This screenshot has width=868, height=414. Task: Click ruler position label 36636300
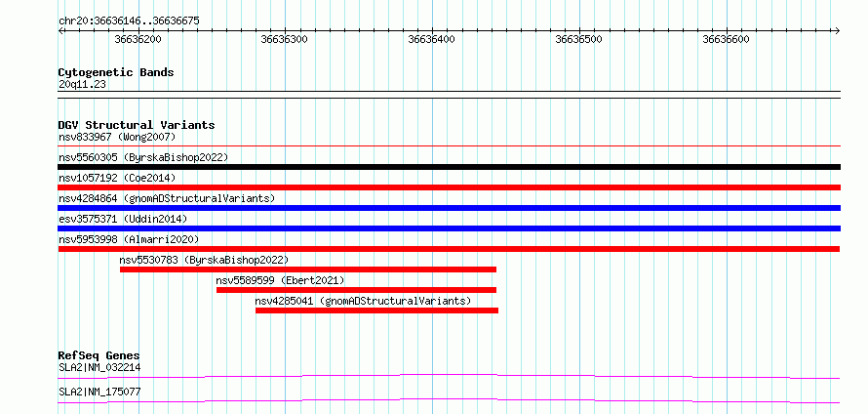(285, 39)
